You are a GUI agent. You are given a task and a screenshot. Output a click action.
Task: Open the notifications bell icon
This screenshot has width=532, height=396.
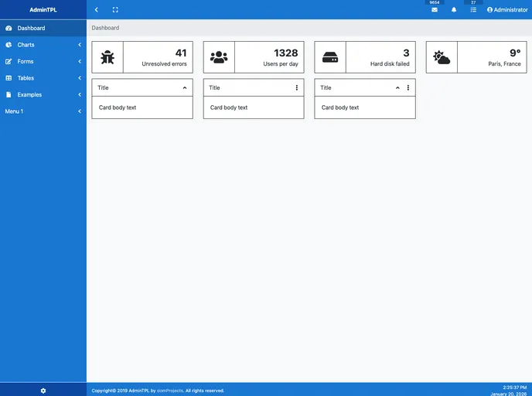tap(454, 10)
